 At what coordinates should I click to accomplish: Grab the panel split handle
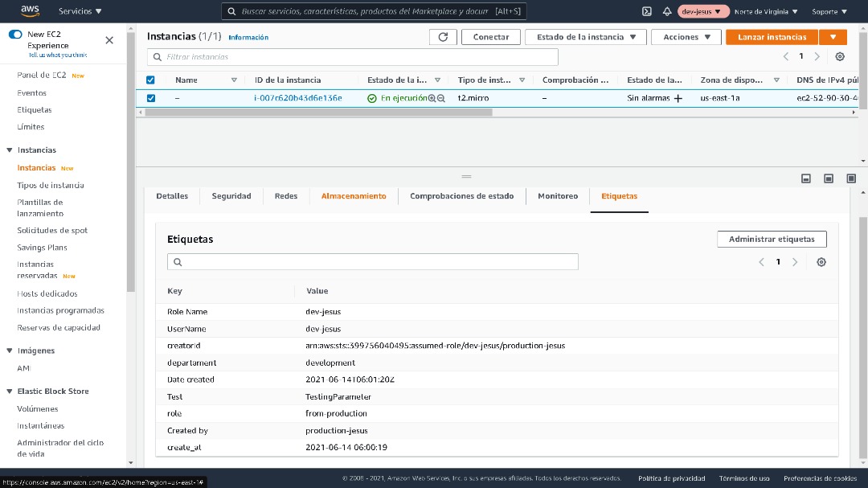click(466, 176)
